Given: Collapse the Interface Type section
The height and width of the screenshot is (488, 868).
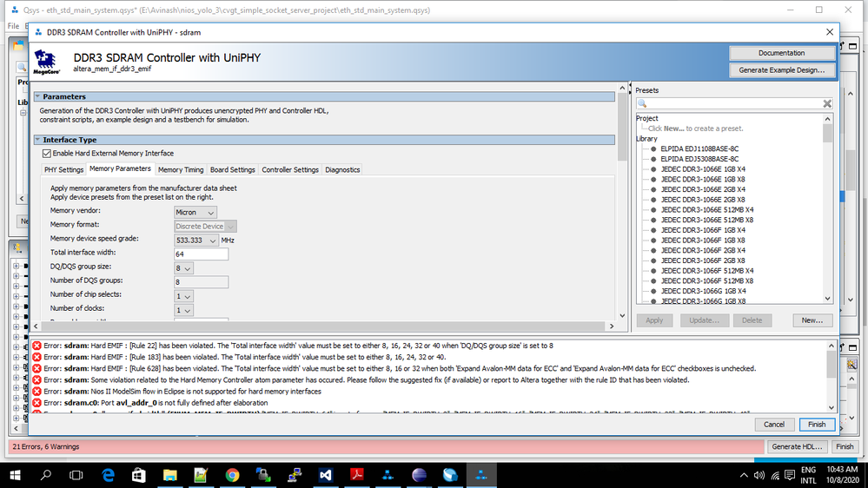Looking at the screenshot, I should [x=37, y=140].
